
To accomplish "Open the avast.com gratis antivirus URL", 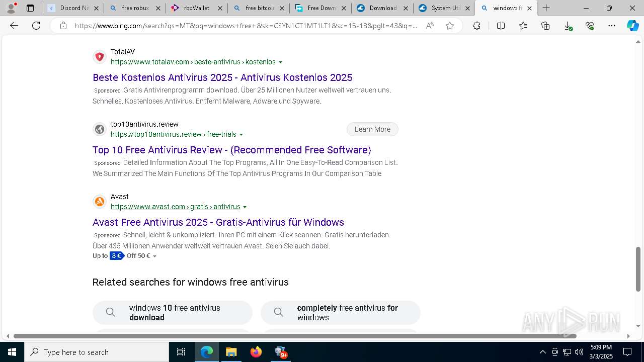I will pyautogui.click(x=176, y=207).
